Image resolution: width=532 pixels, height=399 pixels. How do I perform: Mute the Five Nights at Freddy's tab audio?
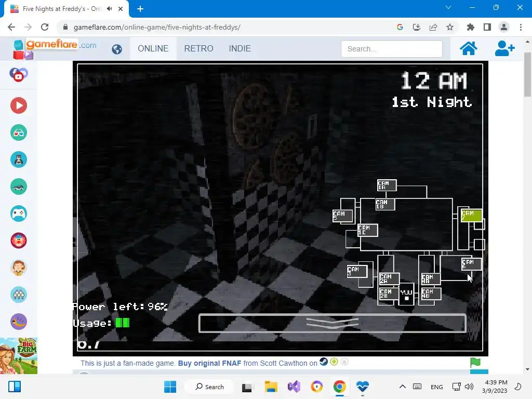[109, 9]
